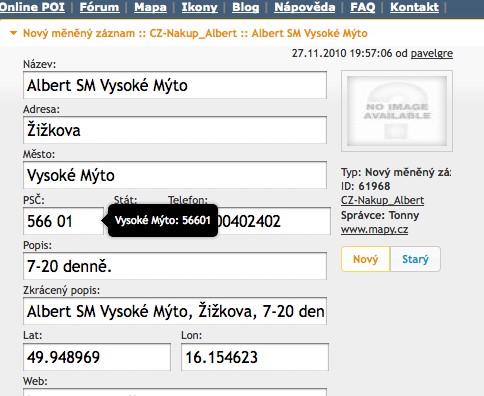Click the Zkrácený popis field
This screenshot has width=484, height=396.
(175, 311)
